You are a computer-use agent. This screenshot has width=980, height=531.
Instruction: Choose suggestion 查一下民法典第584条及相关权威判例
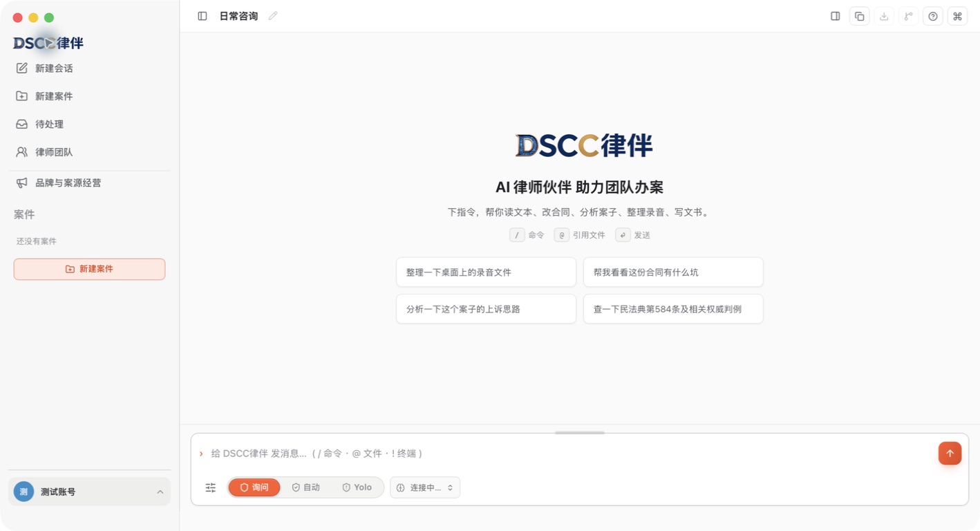tap(673, 309)
